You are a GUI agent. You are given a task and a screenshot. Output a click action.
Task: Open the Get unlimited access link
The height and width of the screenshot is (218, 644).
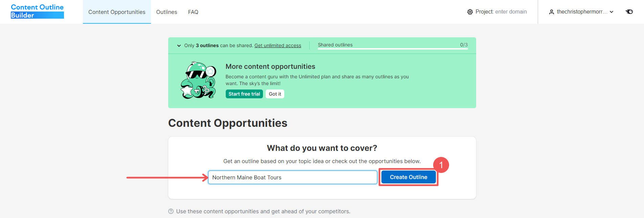click(x=277, y=45)
